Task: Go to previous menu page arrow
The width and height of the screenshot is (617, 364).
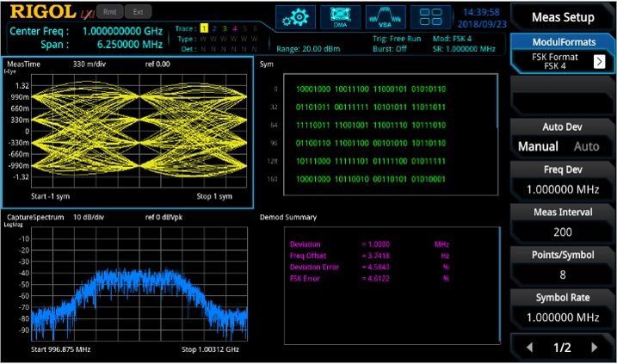Action: tap(530, 348)
